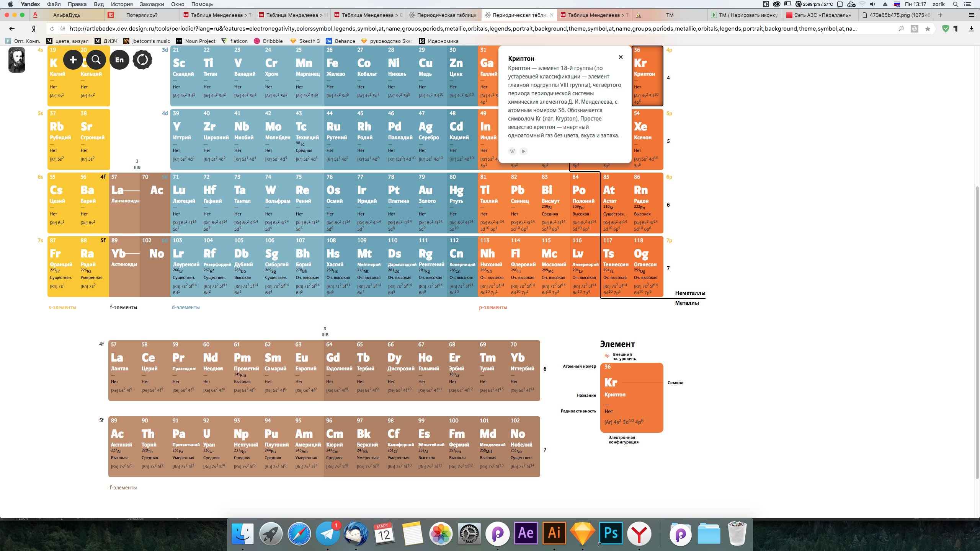The width and height of the screenshot is (980, 551).
Task: Open the История menu
Action: [121, 4]
